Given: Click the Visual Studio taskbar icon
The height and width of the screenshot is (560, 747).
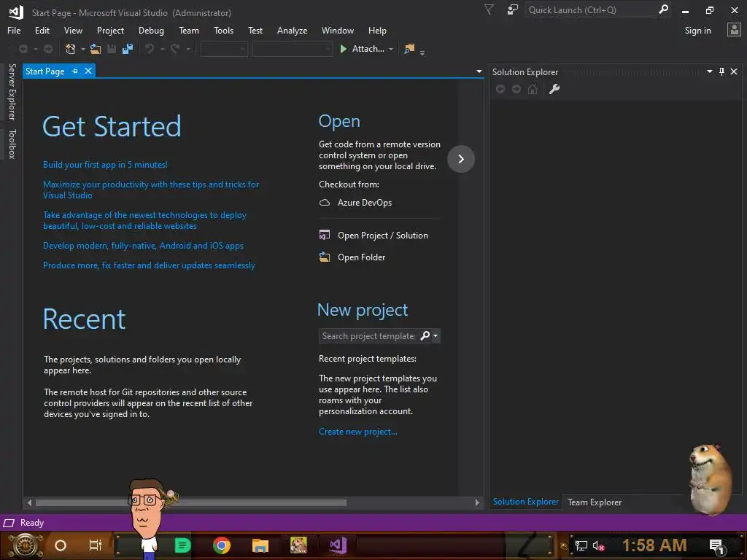Looking at the screenshot, I should coord(338,545).
